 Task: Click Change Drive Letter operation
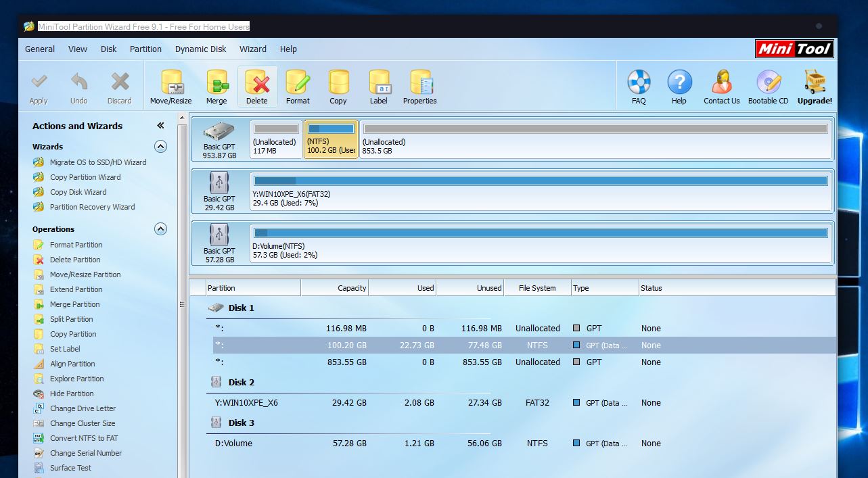tap(83, 408)
